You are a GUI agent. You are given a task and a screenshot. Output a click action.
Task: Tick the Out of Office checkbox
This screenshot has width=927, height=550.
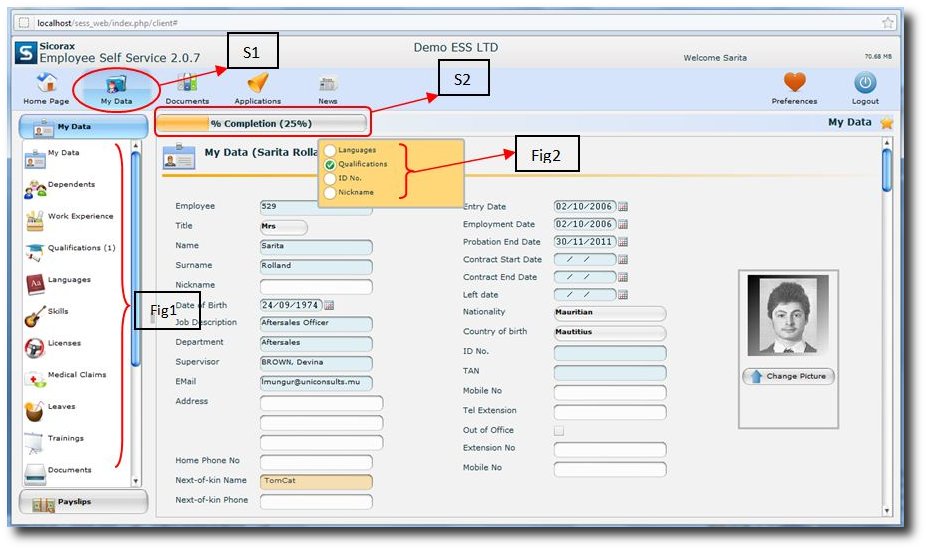click(x=559, y=431)
